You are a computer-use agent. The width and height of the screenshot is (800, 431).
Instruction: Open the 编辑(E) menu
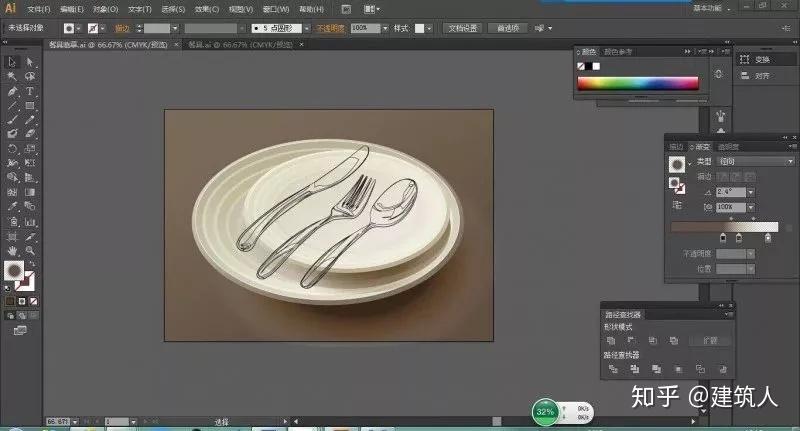pyautogui.click(x=72, y=9)
